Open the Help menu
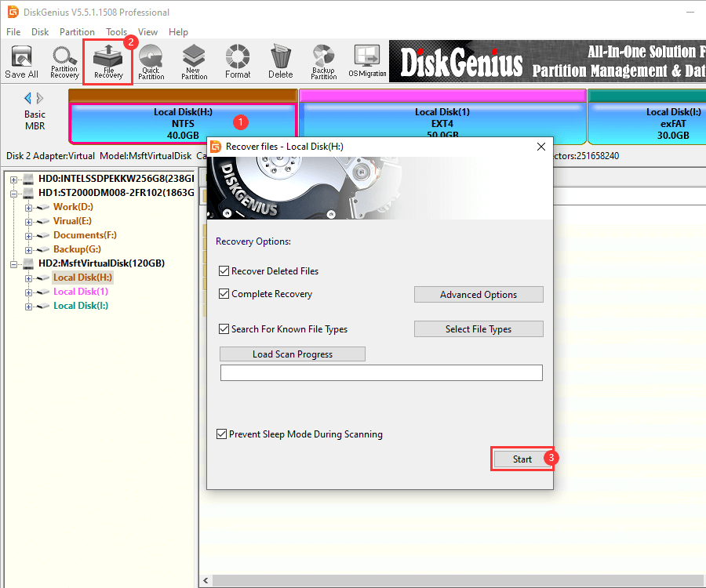706x588 pixels. [178, 32]
